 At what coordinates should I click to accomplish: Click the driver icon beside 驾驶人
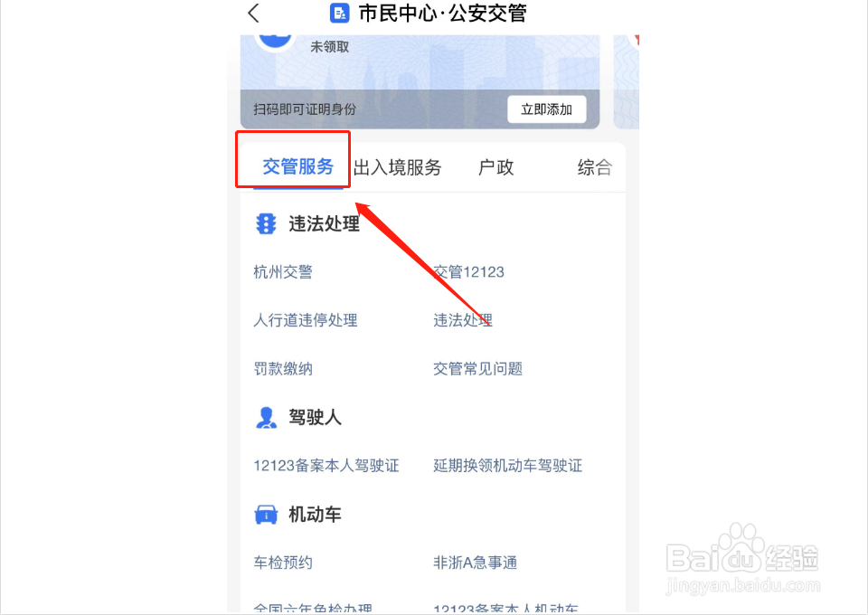coord(266,417)
